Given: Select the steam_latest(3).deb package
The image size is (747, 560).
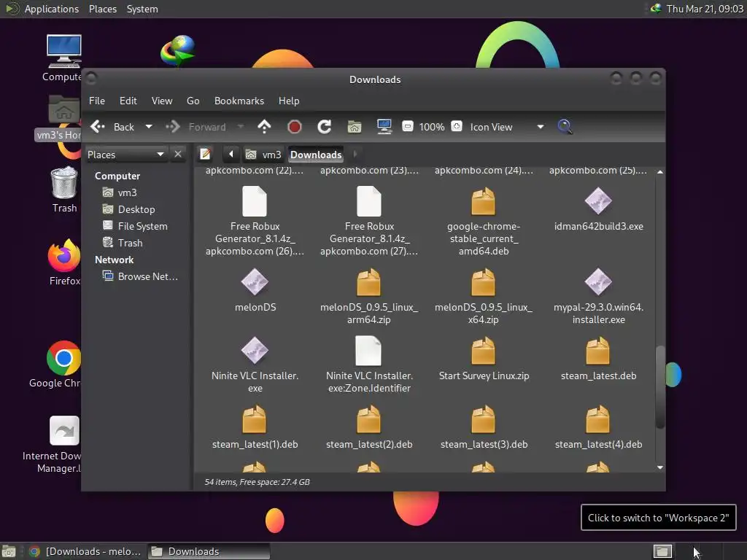Looking at the screenshot, I should [484, 419].
